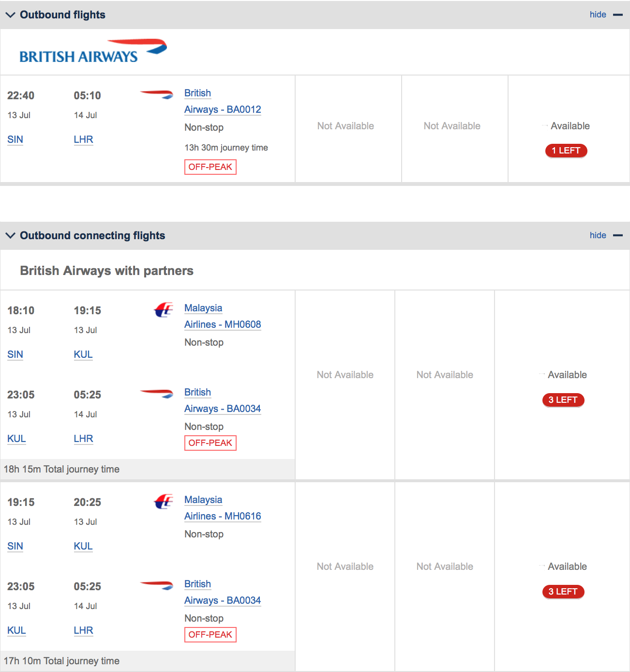Hide the Outbound flights section
The width and height of the screenshot is (630, 672).
[598, 15]
